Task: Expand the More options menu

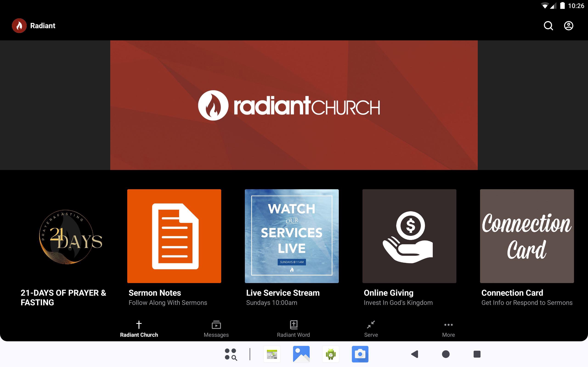Action: (x=448, y=329)
